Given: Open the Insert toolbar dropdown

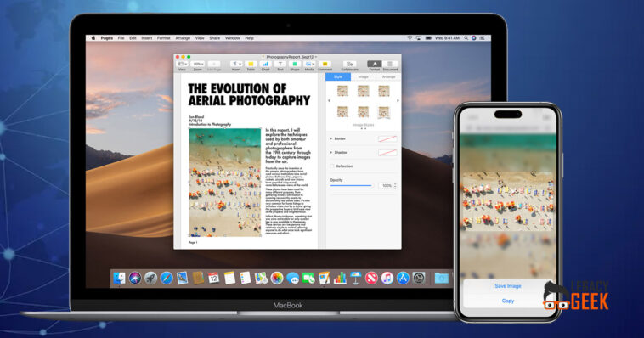Looking at the screenshot, I should 235,64.
